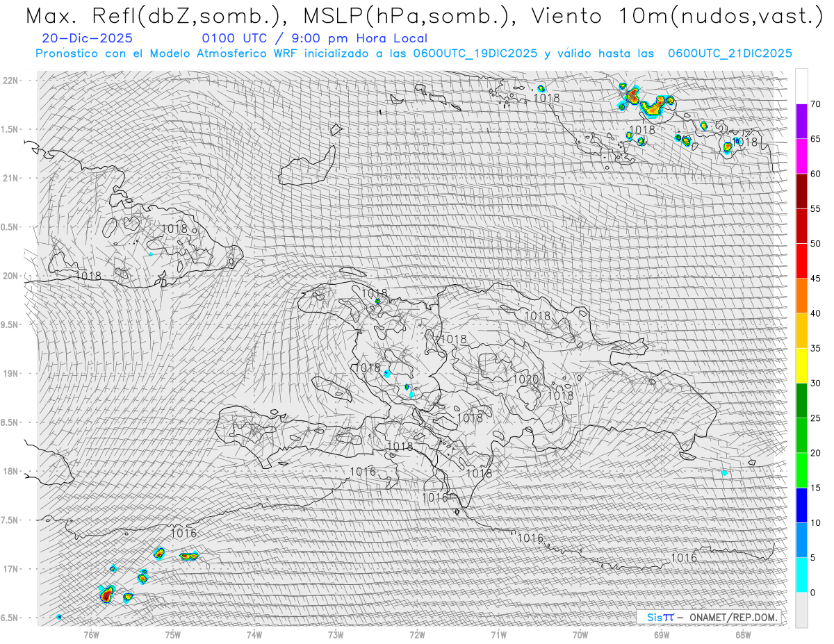834x644 pixels.
Task: Click the '75W' longitude label
Action: pyautogui.click(x=173, y=634)
